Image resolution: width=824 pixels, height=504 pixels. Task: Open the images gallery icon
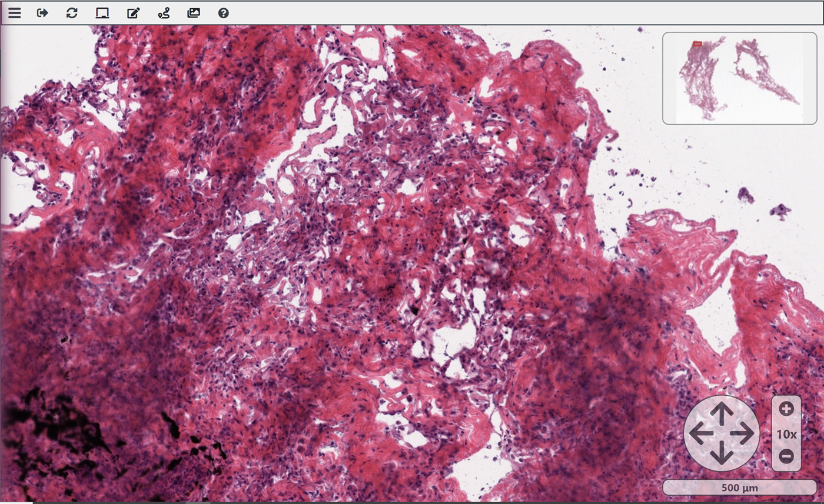click(194, 13)
